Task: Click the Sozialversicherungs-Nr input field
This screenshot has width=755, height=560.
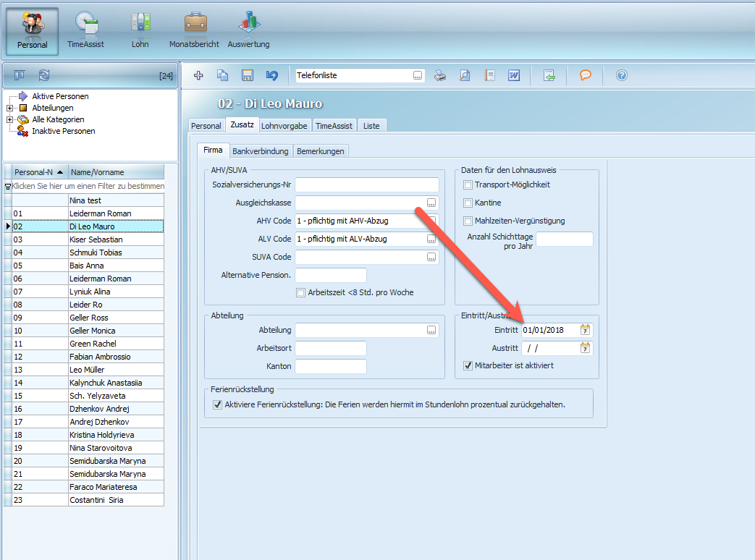Action: tap(367, 184)
